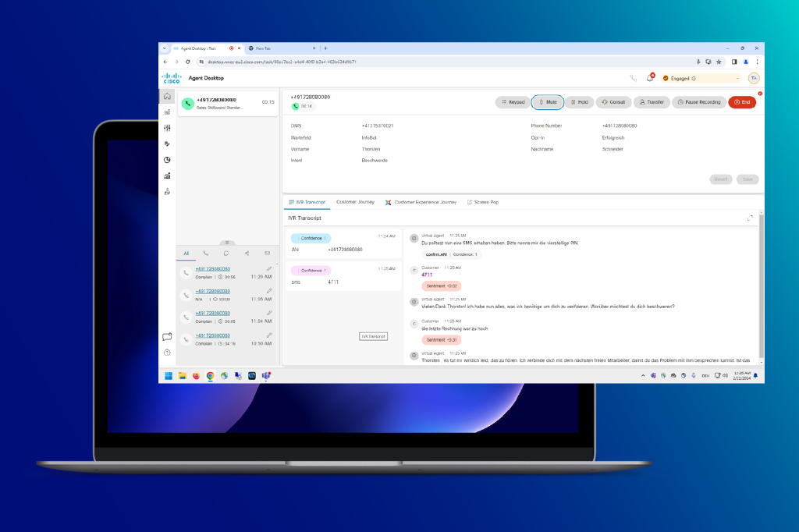
Task: Open the Home icon in the left sidebar
Action: coord(167,96)
